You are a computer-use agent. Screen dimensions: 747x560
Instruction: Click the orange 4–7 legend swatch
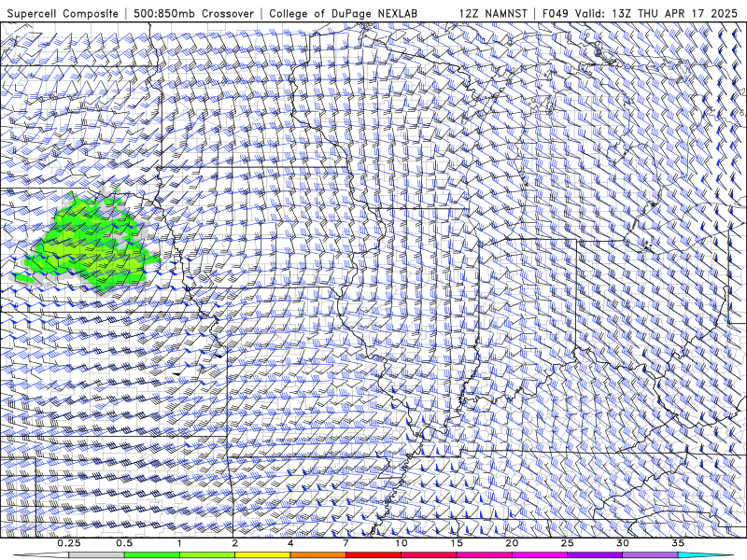pos(317,555)
